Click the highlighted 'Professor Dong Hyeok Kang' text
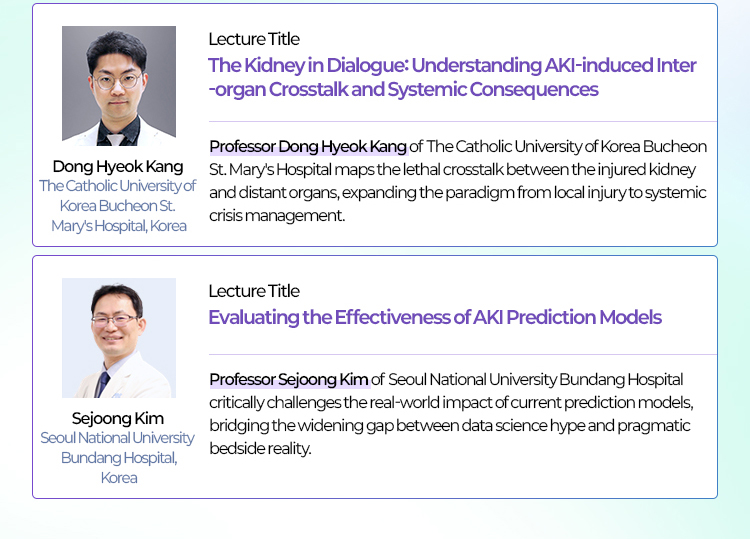Viewport: 750px width, 539px height. coord(308,147)
